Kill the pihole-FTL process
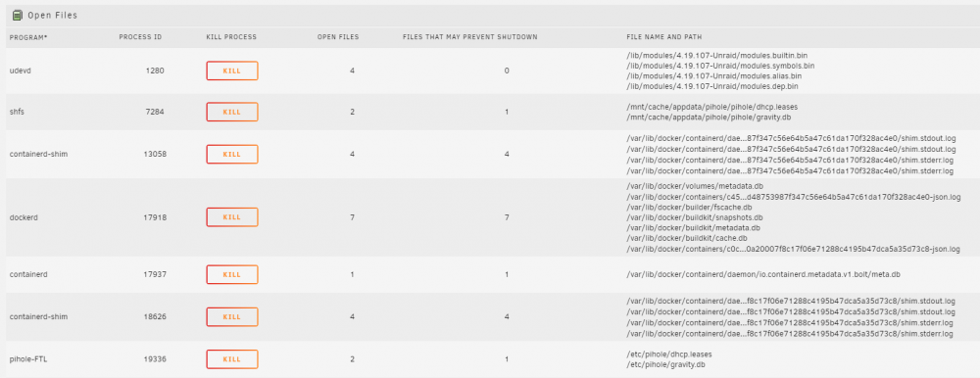Viewport: 980px width, 378px height. (232, 359)
